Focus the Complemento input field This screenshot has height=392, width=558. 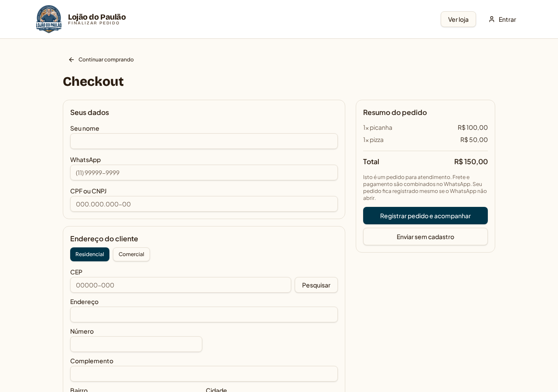tap(204, 374)
